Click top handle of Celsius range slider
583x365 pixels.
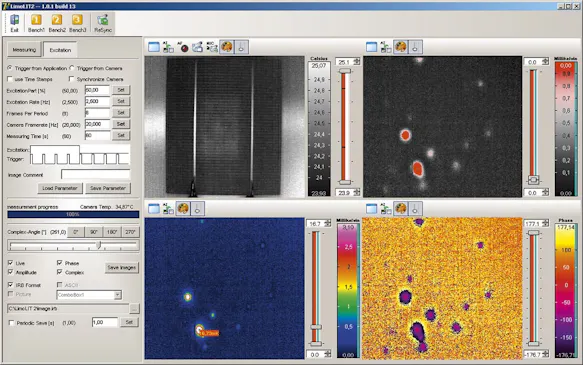pos(345,71)
